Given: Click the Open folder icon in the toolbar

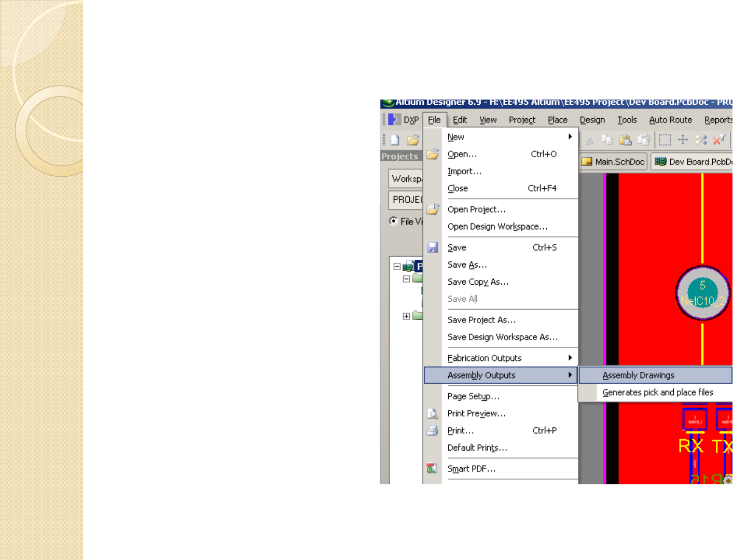Looking at the screenshot, I should [413, 140].
